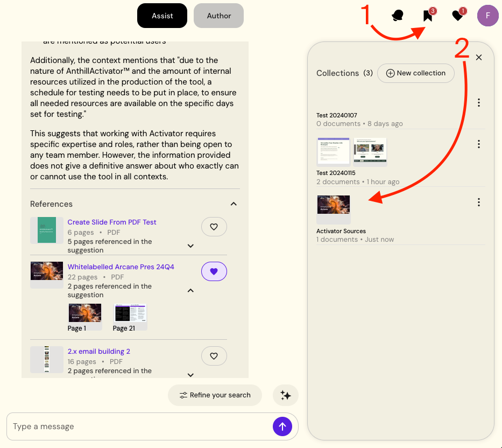502x448 pixels.
Task: Click the sparkle suggestions icon
Action: pyautogui.click(x=286, y=395)
